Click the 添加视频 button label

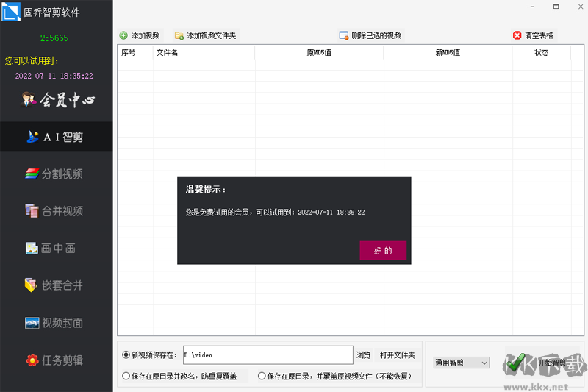(x=146, y=35)
